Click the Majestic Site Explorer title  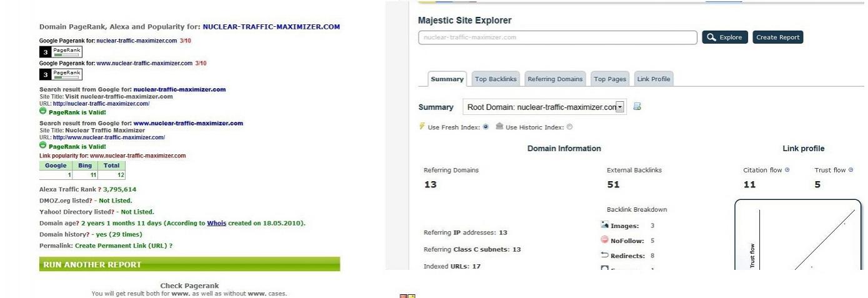point(465,21)
